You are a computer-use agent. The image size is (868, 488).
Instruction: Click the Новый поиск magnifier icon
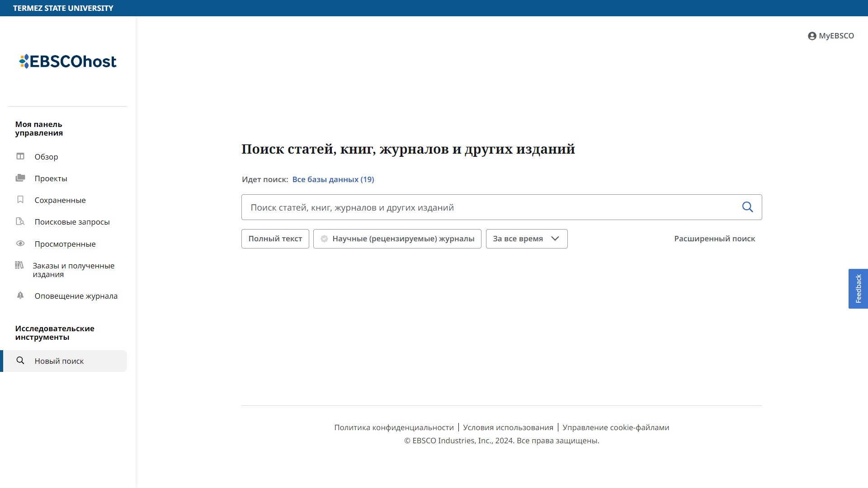coord(20,361)
